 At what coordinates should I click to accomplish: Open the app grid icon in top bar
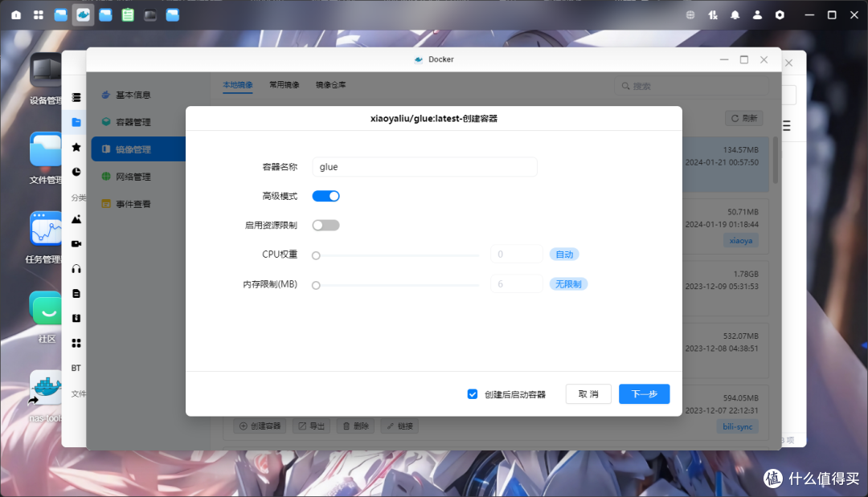click(x=39, y=15)
